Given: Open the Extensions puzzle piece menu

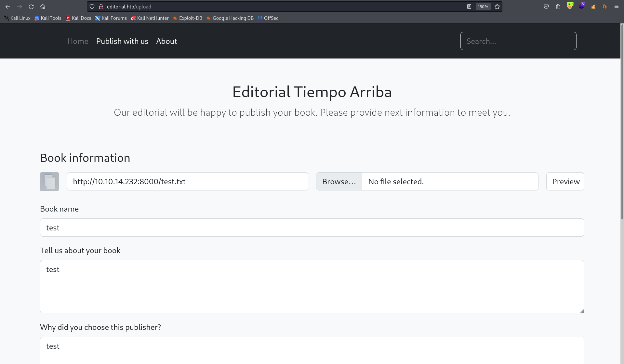Looking at the screenshot, I should coord(558,6).
